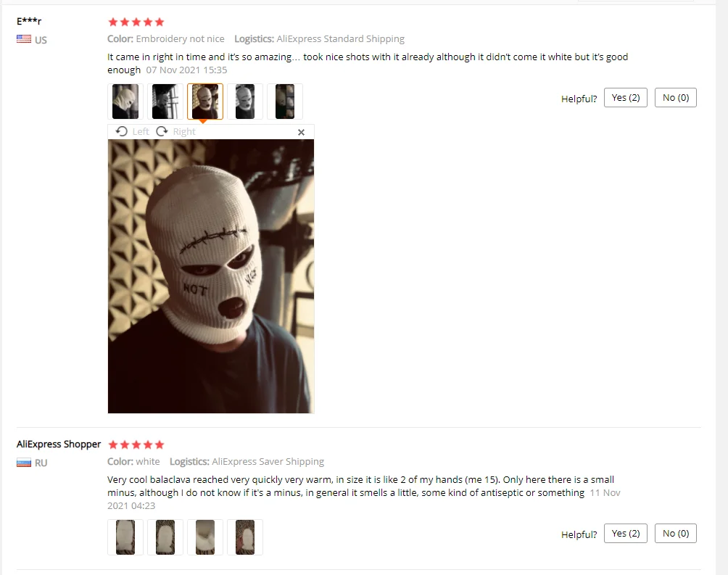The image size is (728, 575).
Task: Click the US flag icon
Action: [24, 39]
